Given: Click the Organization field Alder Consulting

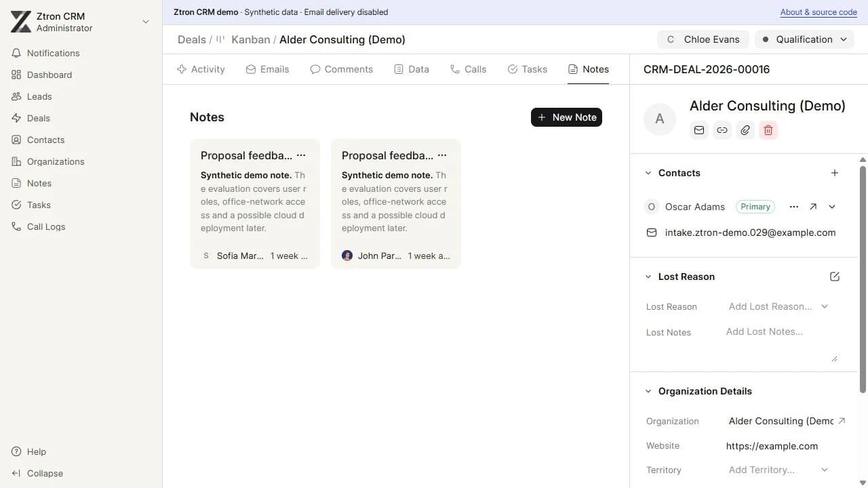Looking at the screenshot, I should tap(780, 421).
